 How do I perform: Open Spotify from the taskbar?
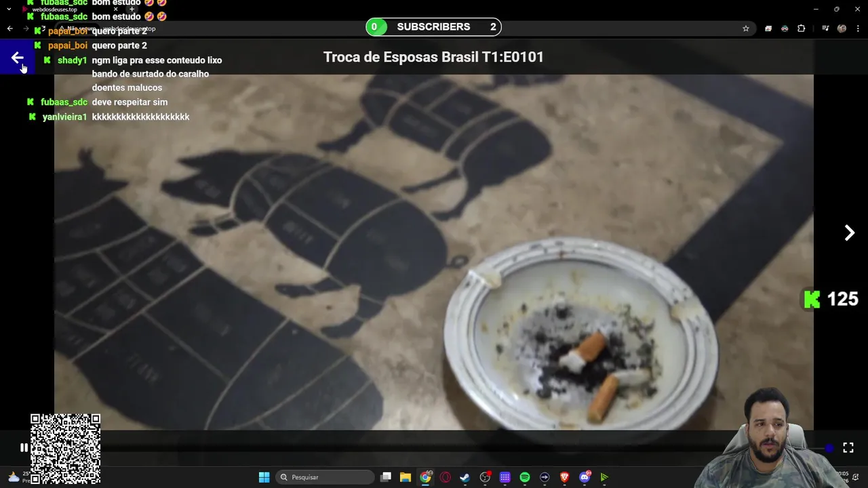pyautogui.click(x=525, y=477)
